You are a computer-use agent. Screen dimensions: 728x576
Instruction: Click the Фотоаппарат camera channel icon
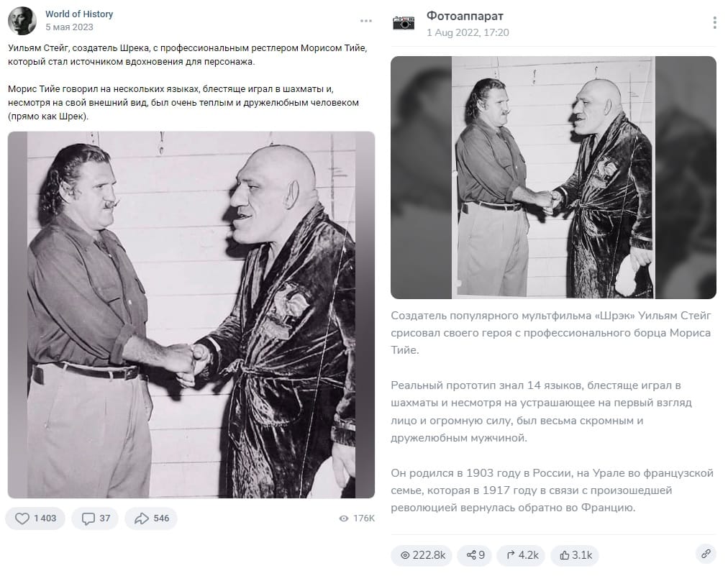(x=404, y=22)
